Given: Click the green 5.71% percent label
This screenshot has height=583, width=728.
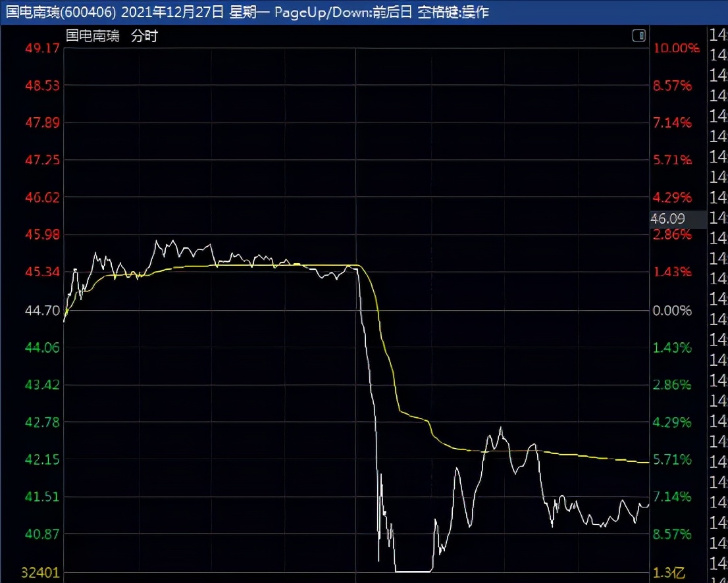Looking at the screenshot, I should (672, 459).
